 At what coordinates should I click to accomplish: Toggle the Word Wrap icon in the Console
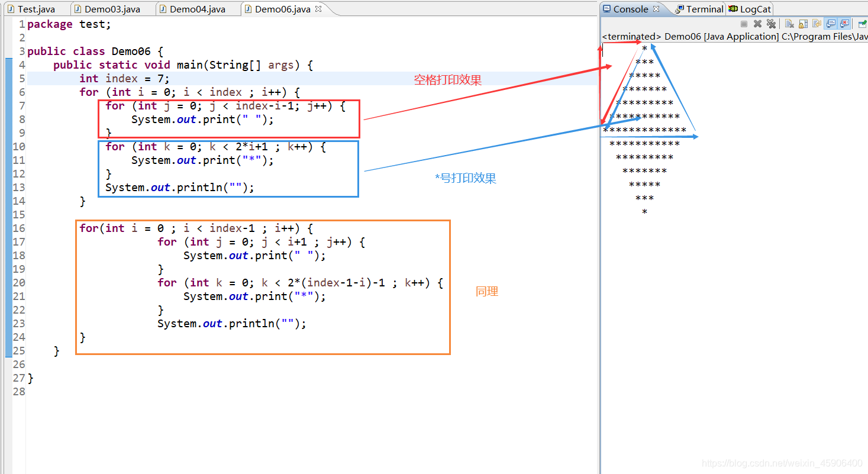(817, 24)
